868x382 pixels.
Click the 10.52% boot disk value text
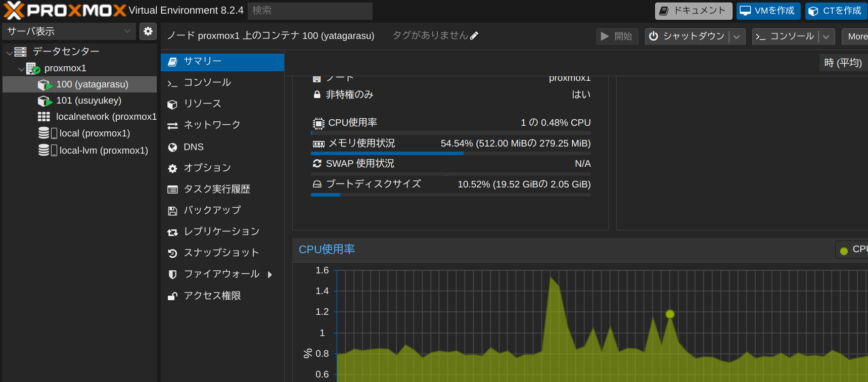click(524, 184)
